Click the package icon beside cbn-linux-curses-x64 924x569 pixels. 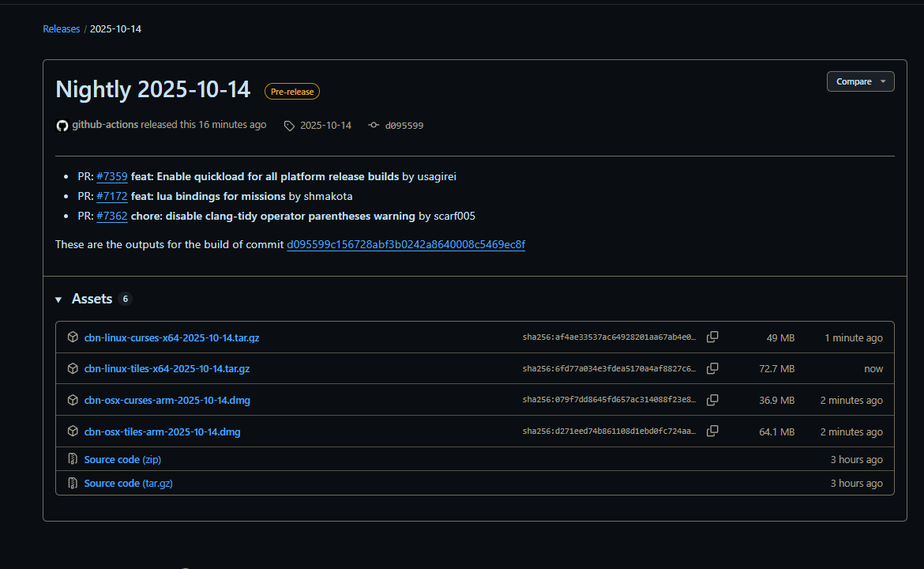pos(73,337)
